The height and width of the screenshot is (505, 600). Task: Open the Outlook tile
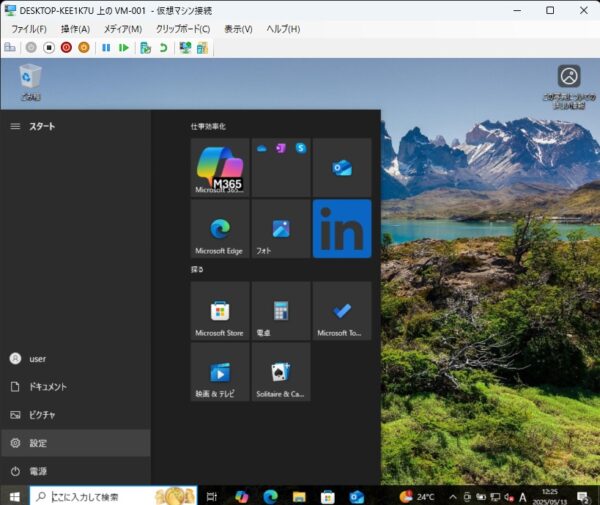[x=342, y=168]
